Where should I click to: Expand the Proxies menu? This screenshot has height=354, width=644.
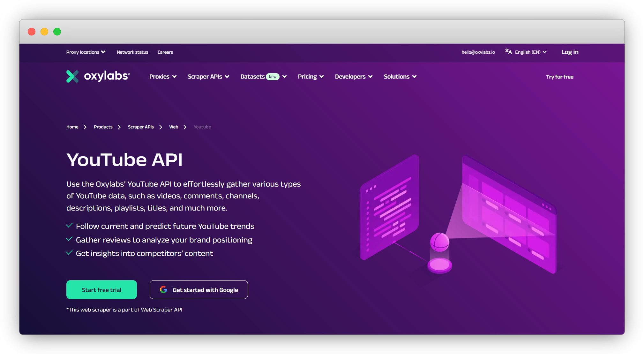pos(163,77)
